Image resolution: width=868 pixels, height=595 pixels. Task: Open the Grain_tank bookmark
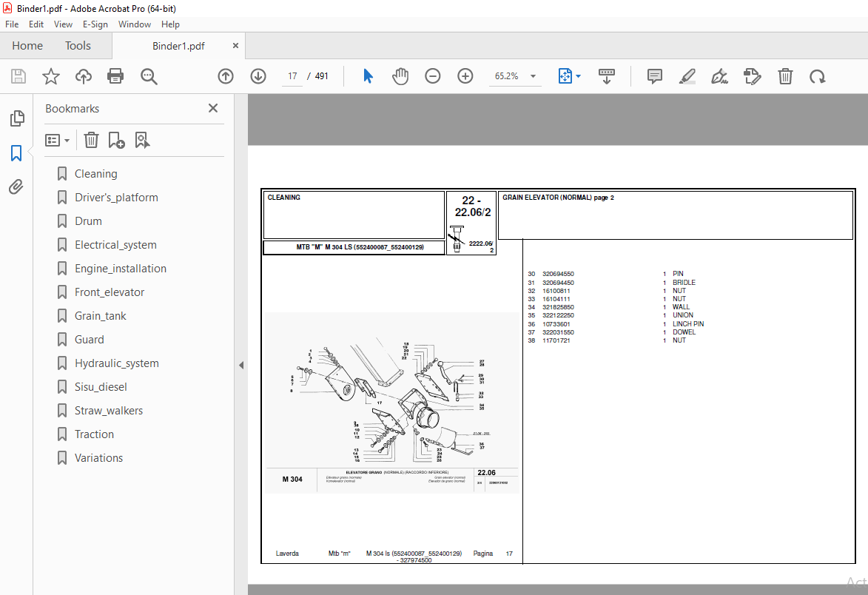click(x=100, y=316)
